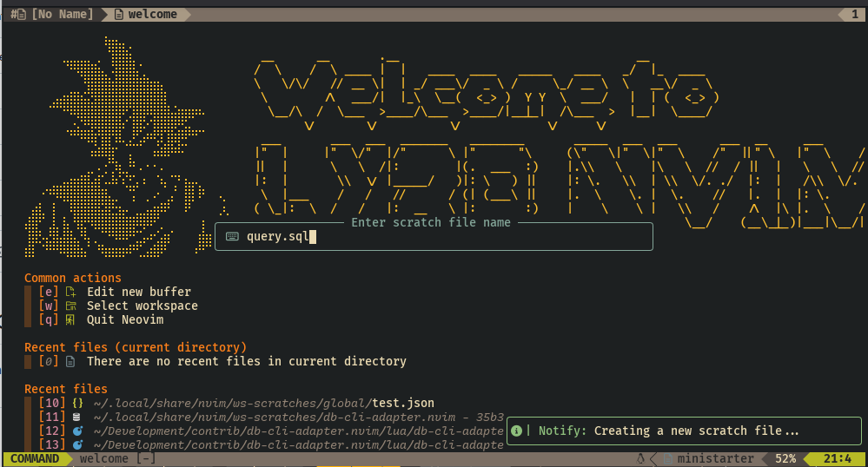
Task: Click the Lua icon on row [13]
Action: click(77, 444)
